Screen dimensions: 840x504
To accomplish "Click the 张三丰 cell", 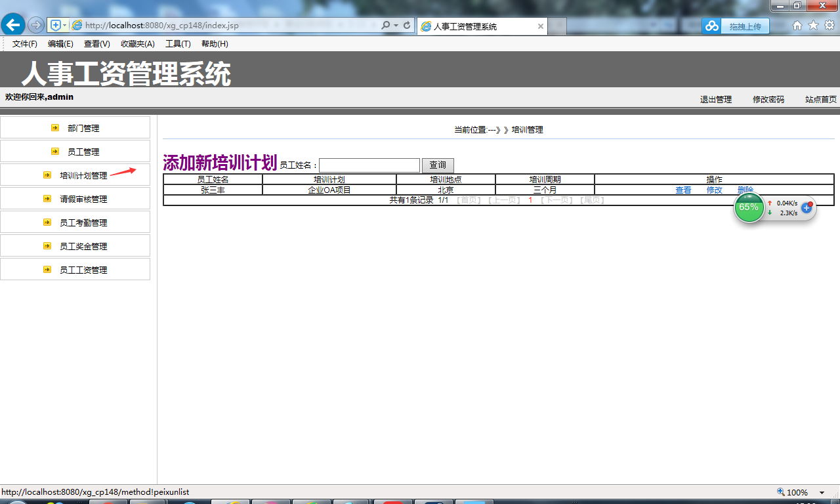I will click(213, 190).
